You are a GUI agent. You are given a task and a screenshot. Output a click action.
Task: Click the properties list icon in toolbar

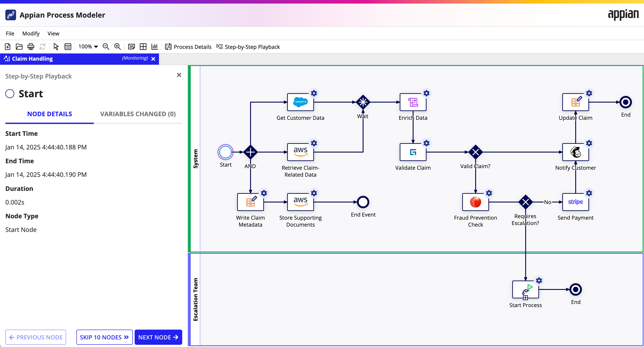pyautogui.click(x=68, y=47)
